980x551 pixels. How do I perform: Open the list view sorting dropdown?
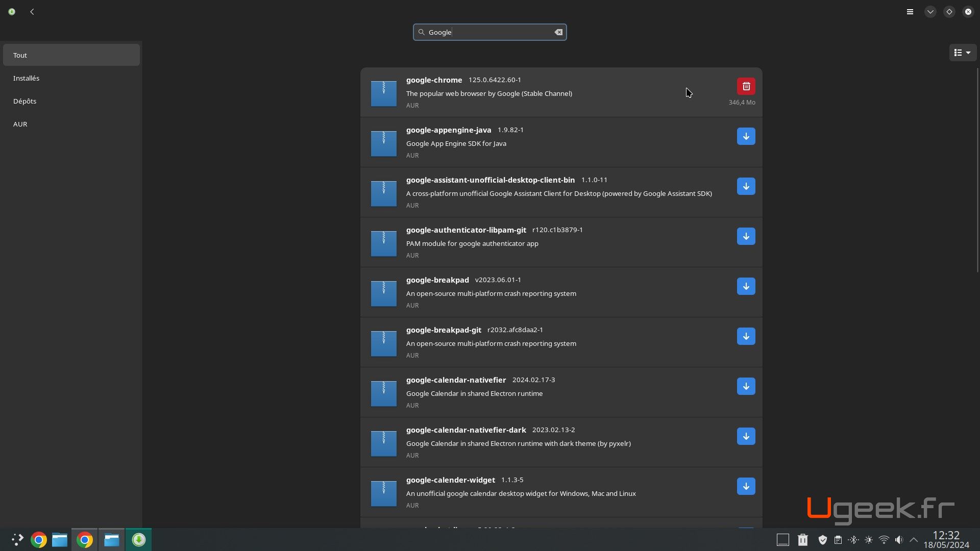[962, 52]
